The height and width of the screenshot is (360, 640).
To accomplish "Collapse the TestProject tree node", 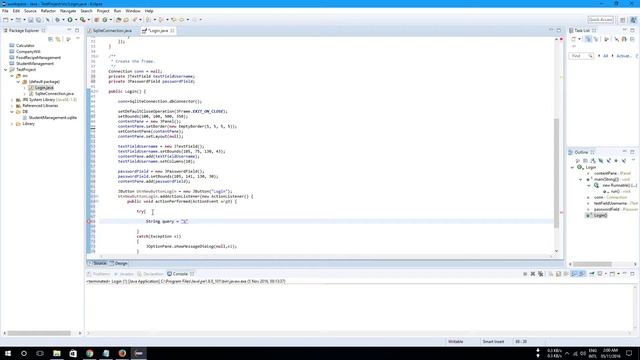I will click(6, 70).
